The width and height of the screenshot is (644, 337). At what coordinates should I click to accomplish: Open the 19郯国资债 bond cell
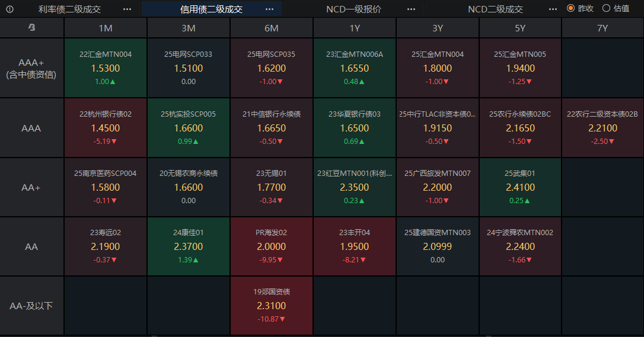click(x=272, y=306)
